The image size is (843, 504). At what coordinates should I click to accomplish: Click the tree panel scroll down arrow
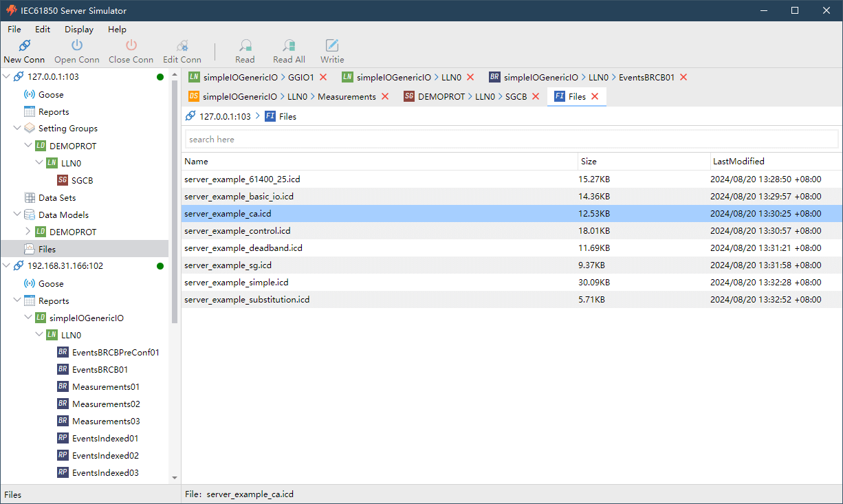click(x=174, y=478)
